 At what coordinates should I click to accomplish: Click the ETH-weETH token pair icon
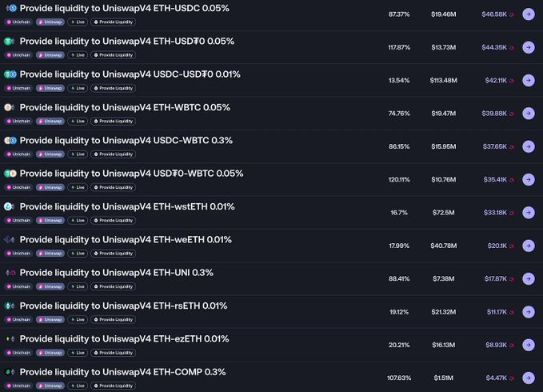10,239
